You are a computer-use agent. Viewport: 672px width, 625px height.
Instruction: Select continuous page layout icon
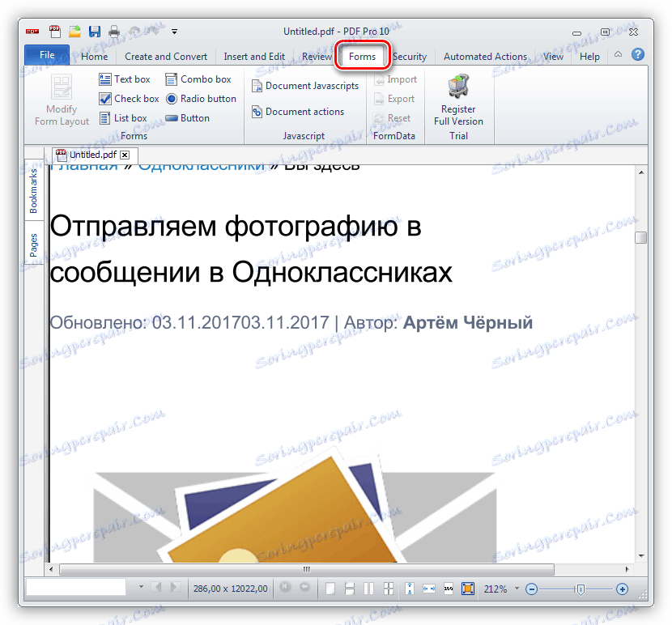point(349,589)
